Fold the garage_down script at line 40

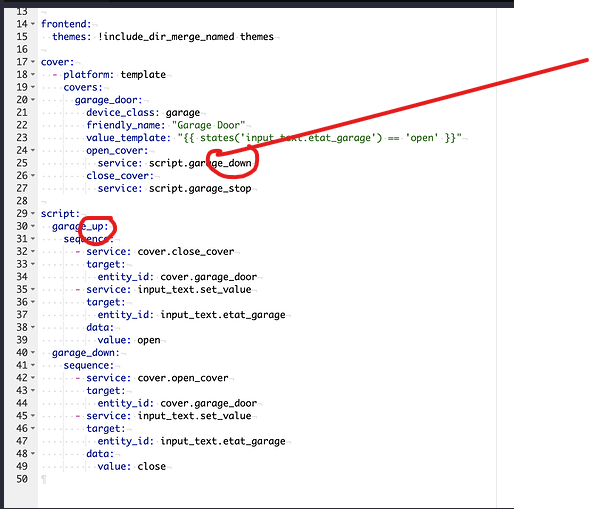tap(33, 353)
